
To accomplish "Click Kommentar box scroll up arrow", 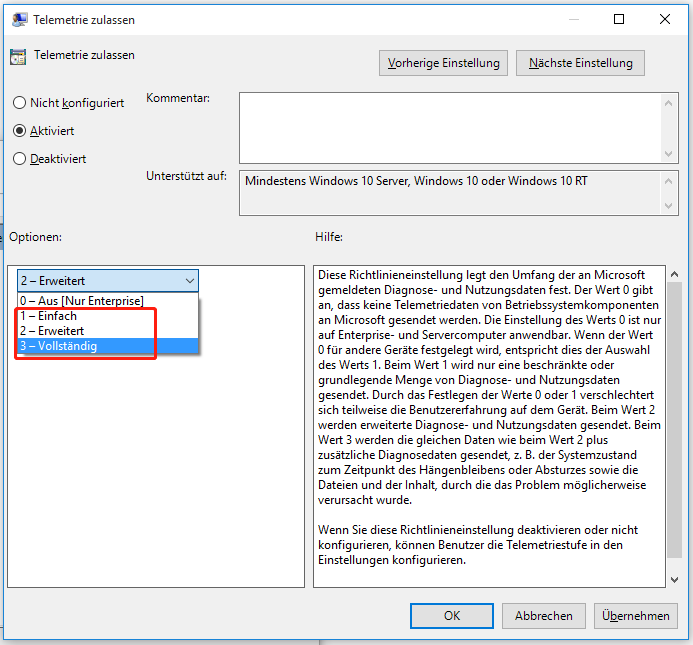I will [668, 103].
